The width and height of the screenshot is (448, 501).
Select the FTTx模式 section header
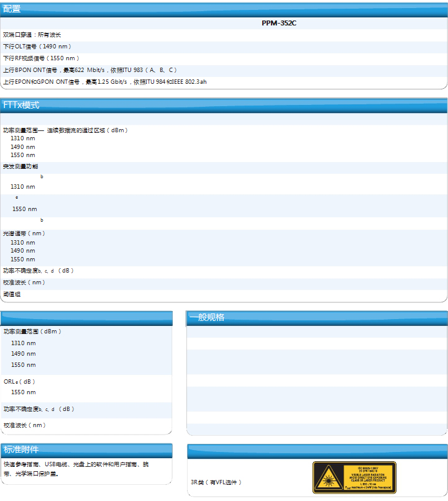pos(22,106)
